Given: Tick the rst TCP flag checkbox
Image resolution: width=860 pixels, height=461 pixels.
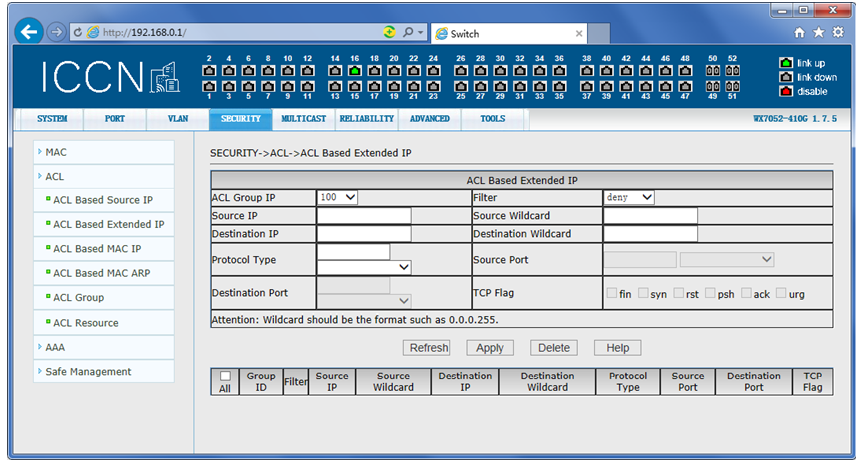Looking at the screenshot, I should 678,293.
